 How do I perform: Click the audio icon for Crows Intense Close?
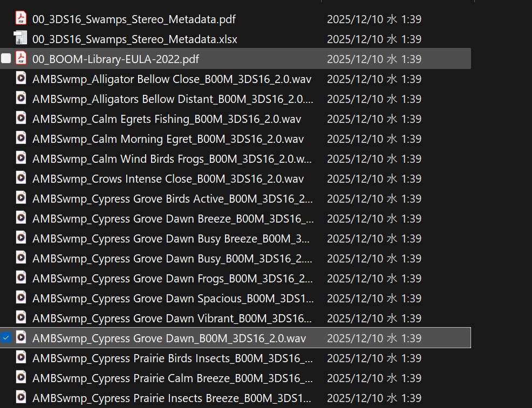pyautogui.click(x=21, y=178)
